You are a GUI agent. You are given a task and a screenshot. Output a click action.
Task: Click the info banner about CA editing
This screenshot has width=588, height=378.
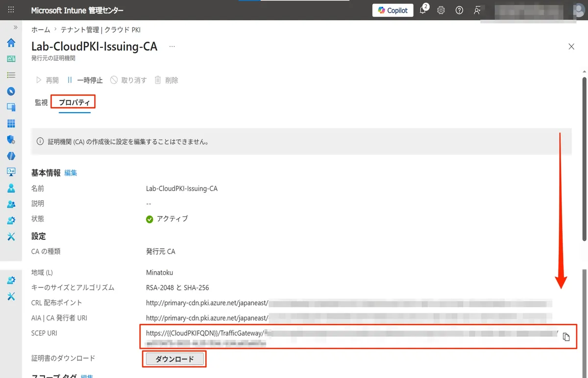click(x=301, y=142)
